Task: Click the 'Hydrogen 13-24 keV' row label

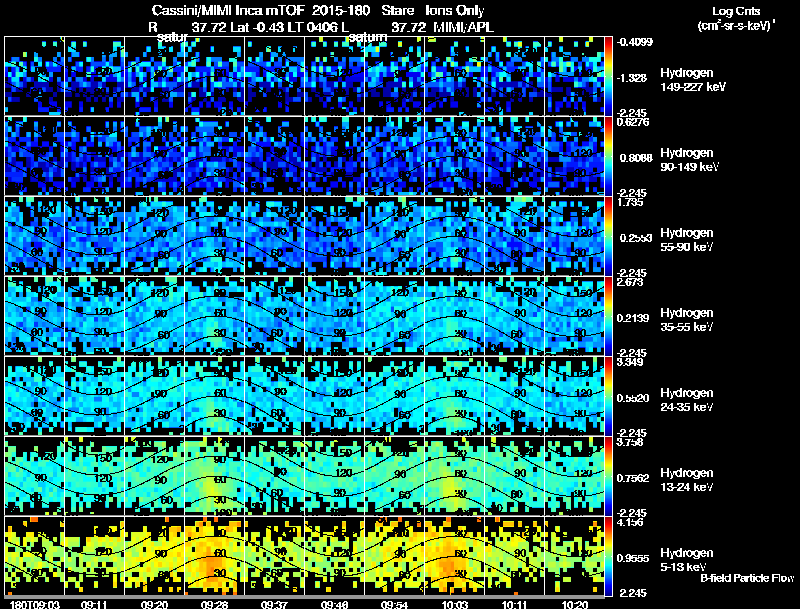Action: point(687,480)
